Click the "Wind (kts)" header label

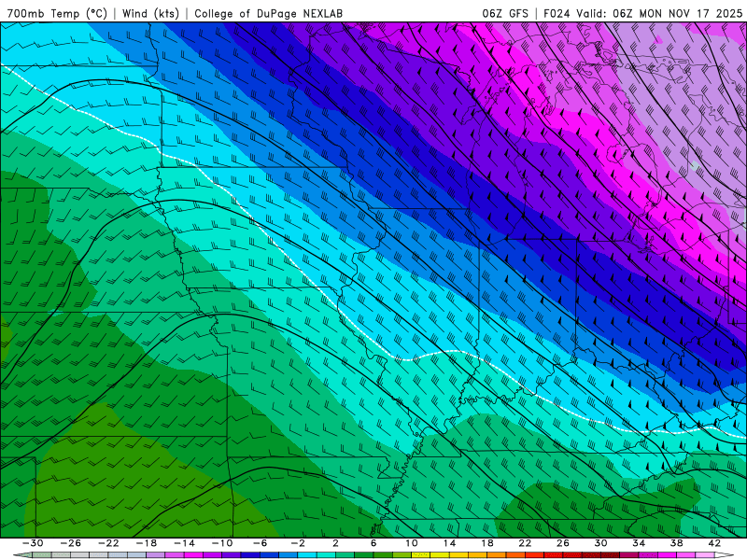point(150,13)
